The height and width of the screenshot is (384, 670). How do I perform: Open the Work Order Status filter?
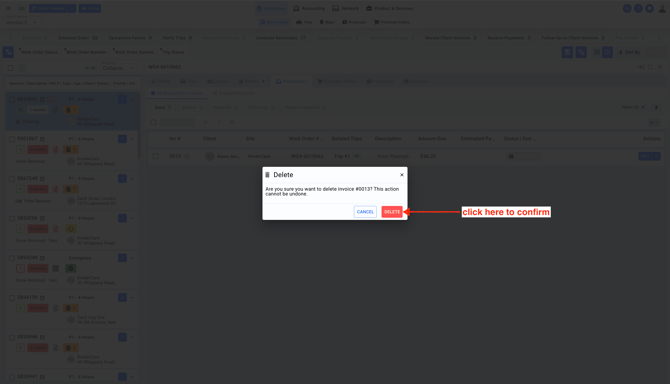tap(39, 52)
